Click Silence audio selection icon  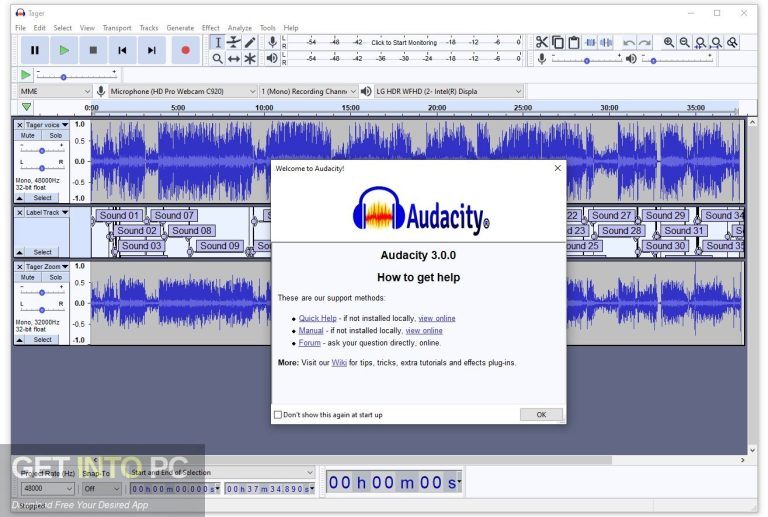coord(607,43)
